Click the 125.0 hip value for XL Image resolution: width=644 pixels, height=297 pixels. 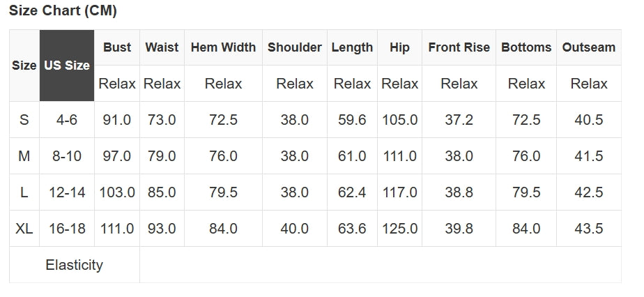point(400,229)
